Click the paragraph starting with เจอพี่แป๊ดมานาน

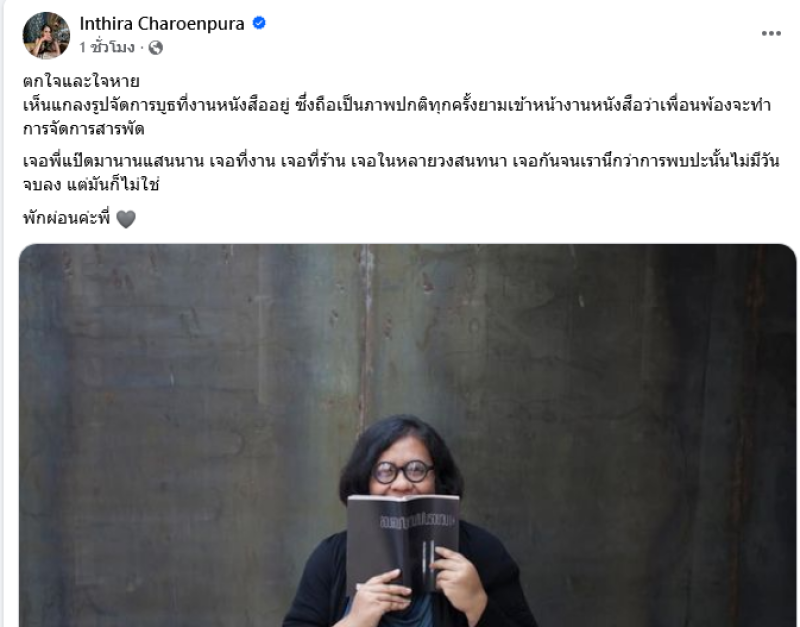point(401,172)
